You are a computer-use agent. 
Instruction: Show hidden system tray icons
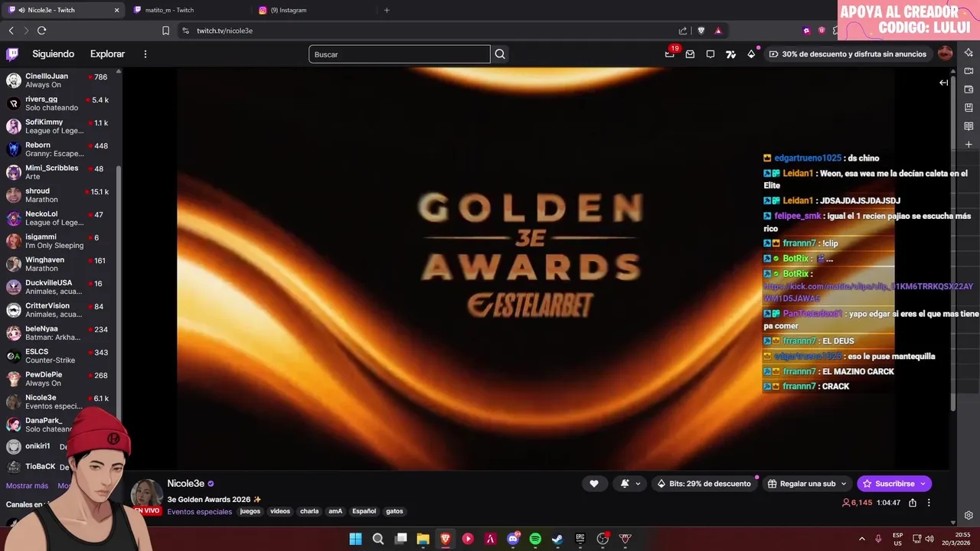[861, 539]
